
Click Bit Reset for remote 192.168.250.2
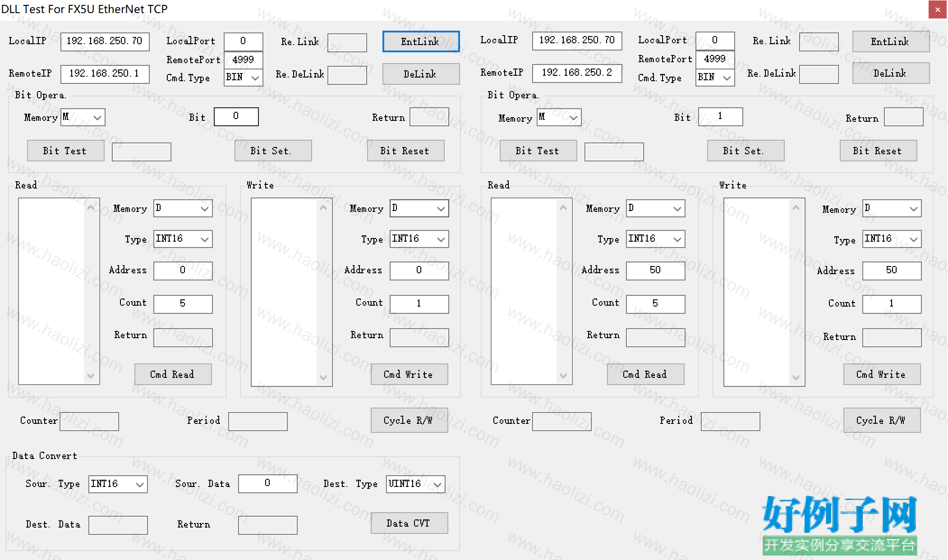(x=878, y=151)
